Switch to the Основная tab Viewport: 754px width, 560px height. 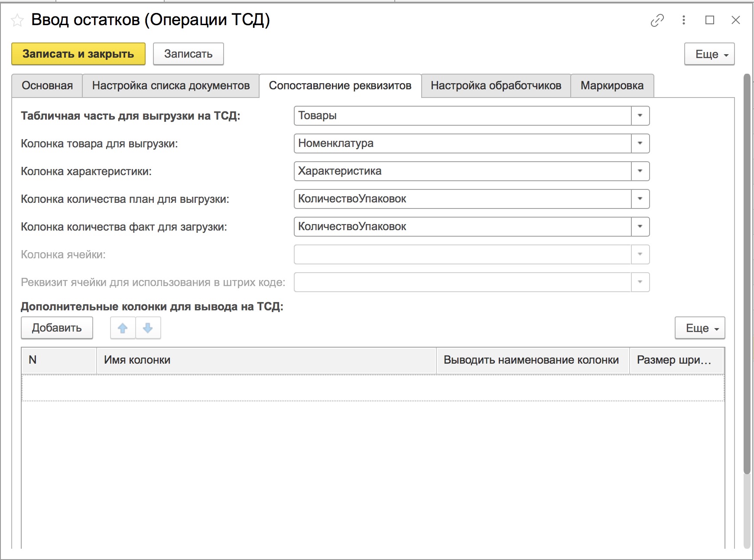pyautogui.click(x=47, y=86)
